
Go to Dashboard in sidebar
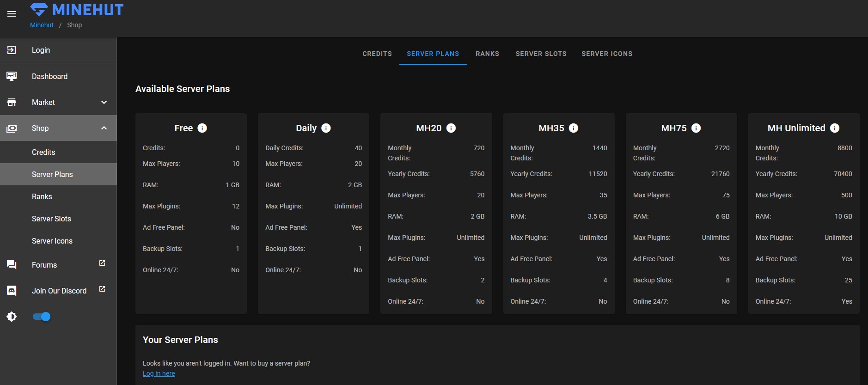pyautogui.click(x=49, y=76)
